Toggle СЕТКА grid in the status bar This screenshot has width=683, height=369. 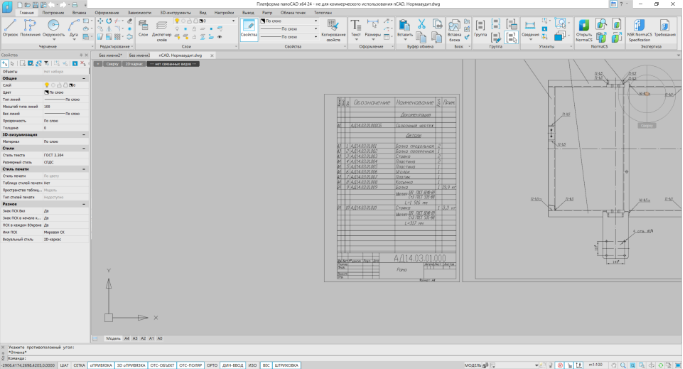tap(79, 365)
